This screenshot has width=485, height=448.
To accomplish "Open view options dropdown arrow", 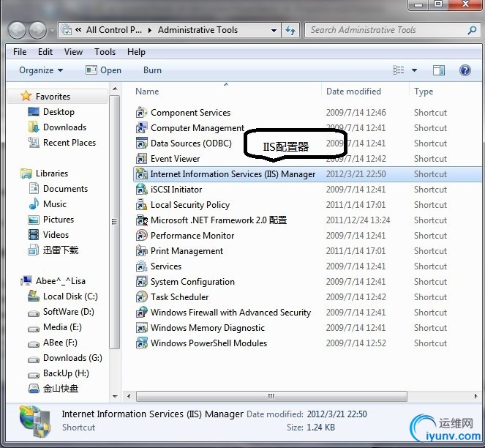I will tap(414, 70).
